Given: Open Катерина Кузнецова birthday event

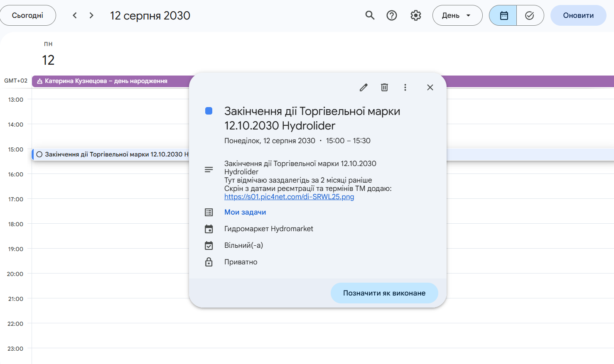Looking at the screenshot, I should [106, 81].
